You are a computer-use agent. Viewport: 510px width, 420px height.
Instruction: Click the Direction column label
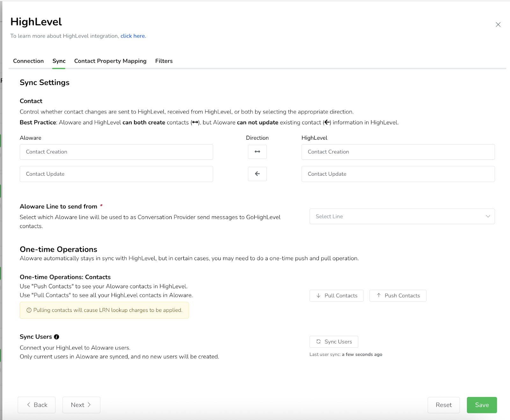(x=257, y=138)
